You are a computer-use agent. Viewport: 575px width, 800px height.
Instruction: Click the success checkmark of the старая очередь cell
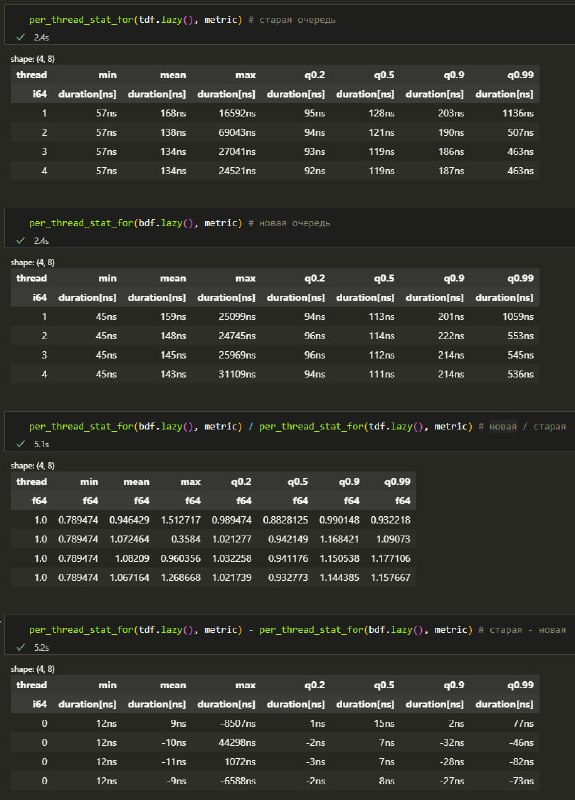click(21, 37)
